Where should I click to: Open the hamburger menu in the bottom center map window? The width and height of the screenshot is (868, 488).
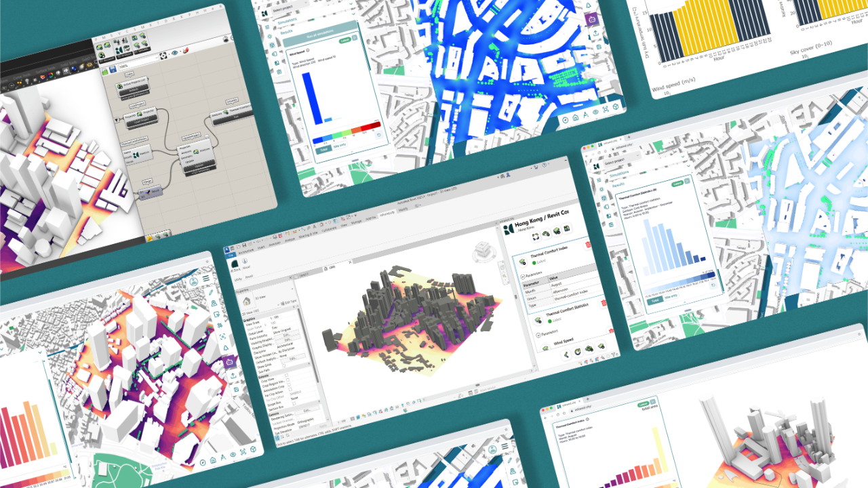point(505,447)
